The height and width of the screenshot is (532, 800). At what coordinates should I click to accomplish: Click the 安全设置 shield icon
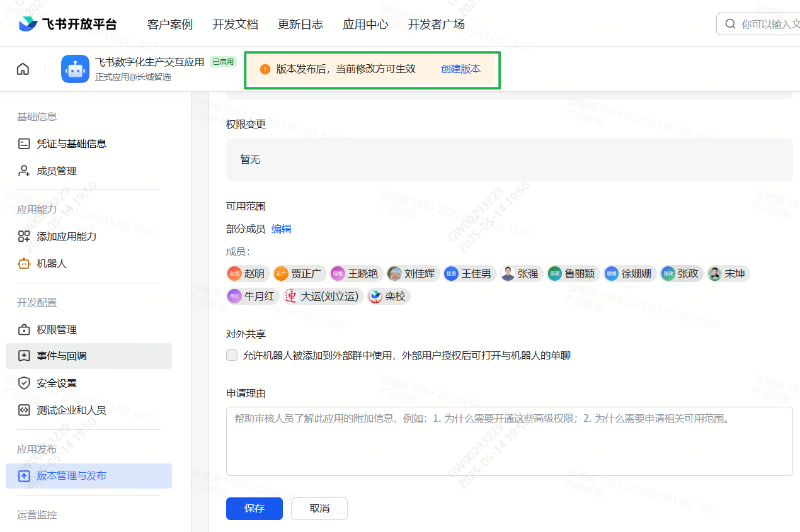(x=24, y=383)
